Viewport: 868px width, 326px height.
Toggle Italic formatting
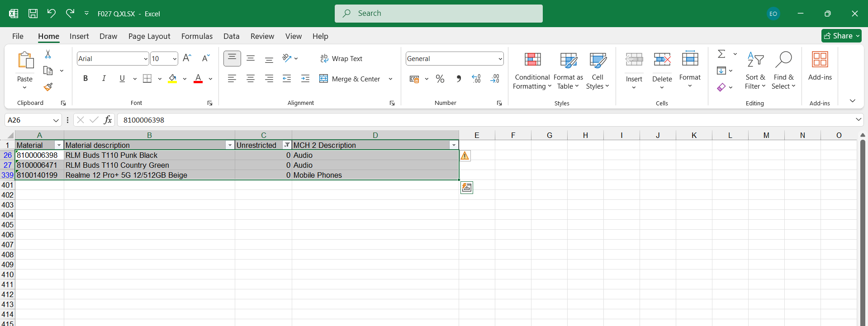(x=104, y=79)
